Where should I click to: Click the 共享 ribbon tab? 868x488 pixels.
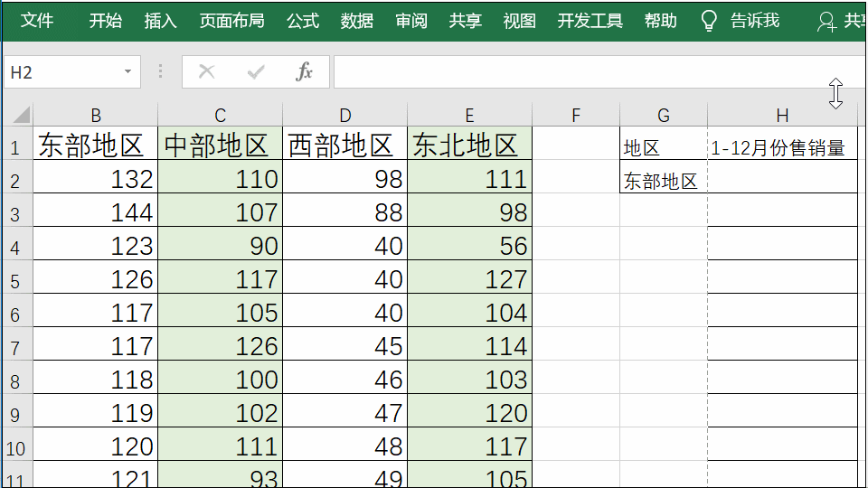point(466,21)
